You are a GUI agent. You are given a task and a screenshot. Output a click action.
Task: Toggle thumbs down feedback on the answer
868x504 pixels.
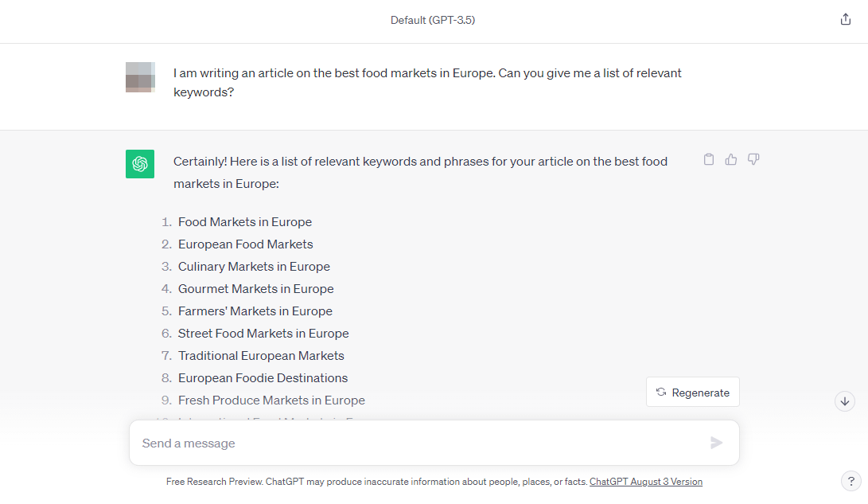pyautogui.click(x=753, y=159)
